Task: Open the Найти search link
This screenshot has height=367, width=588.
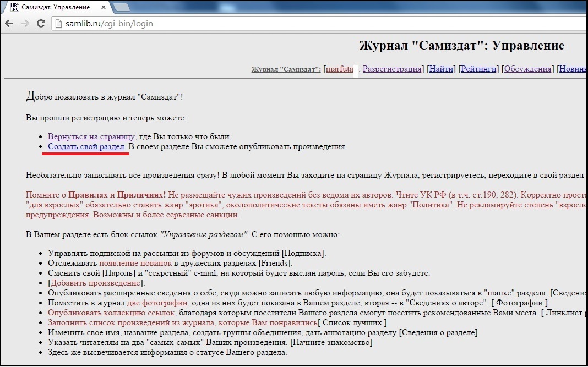Action: pos(441,69)
